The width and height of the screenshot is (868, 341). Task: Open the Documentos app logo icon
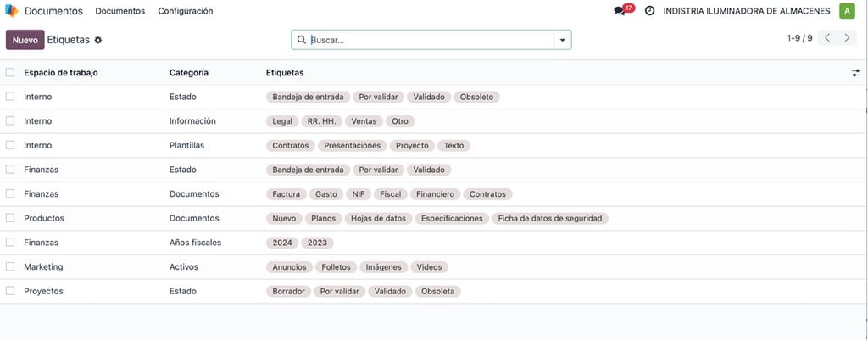[x=12, y=11]
